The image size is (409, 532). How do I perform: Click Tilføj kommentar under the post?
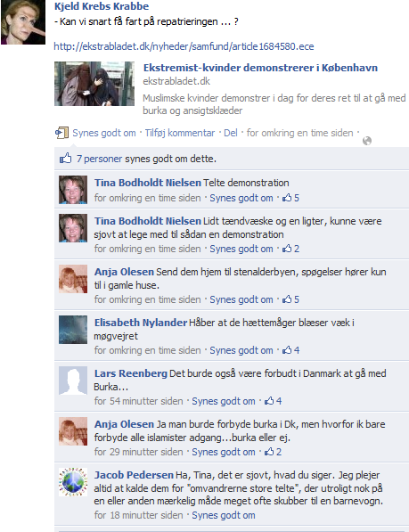[180, 133]
